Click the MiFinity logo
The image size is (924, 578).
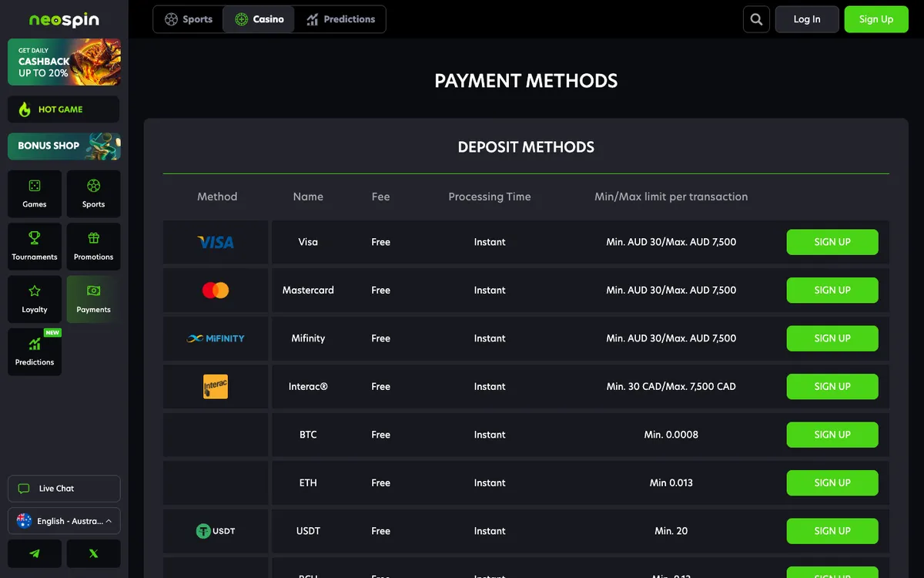[216, 338]
